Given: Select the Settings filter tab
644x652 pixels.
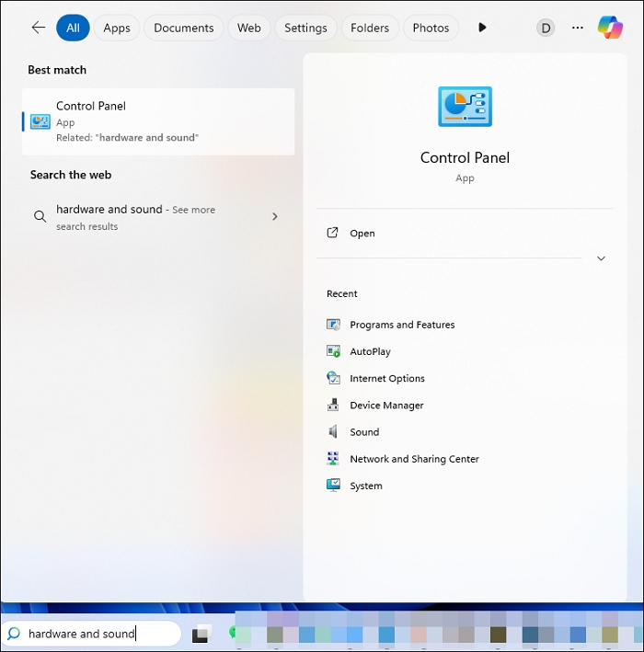Looking at the screenshot, I should (305, 28).
